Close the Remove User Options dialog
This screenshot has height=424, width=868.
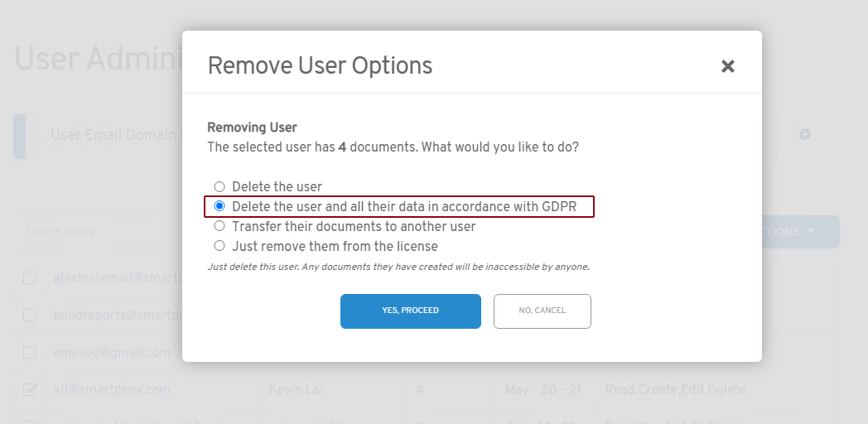tap(727, 66)
